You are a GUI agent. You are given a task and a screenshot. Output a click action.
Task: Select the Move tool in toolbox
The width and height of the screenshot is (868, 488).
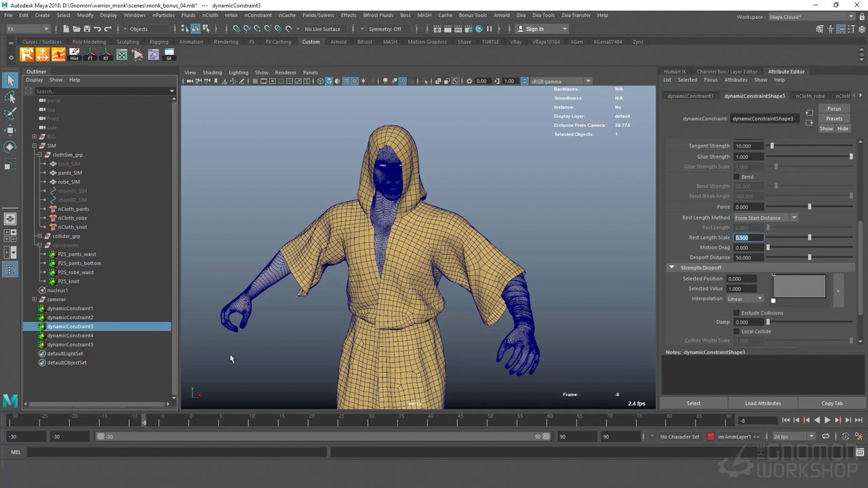click(10, 130)
